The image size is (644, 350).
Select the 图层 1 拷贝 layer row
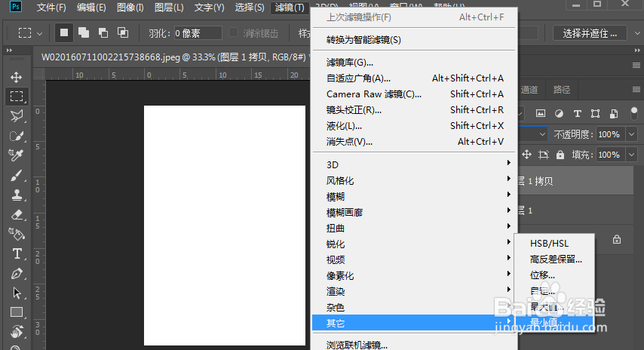[x=575, y=181]
